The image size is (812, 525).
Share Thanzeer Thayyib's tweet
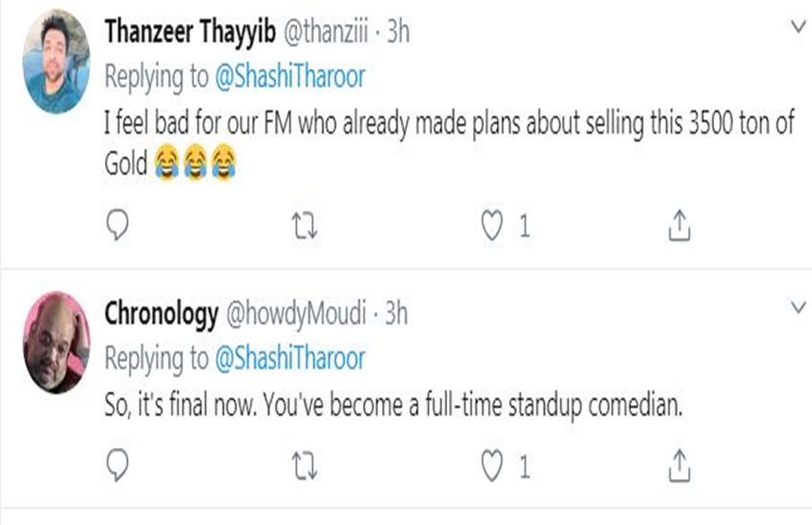click(678, 225)
